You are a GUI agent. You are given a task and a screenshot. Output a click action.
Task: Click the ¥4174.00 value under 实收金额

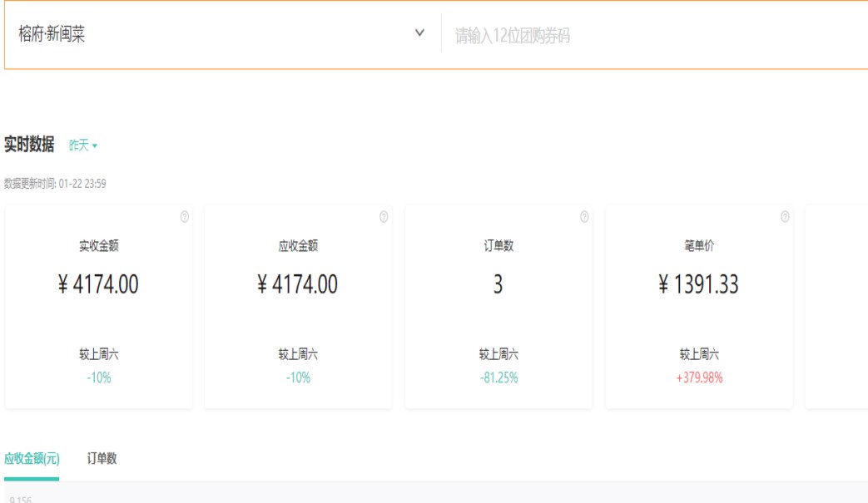(98, 284)
